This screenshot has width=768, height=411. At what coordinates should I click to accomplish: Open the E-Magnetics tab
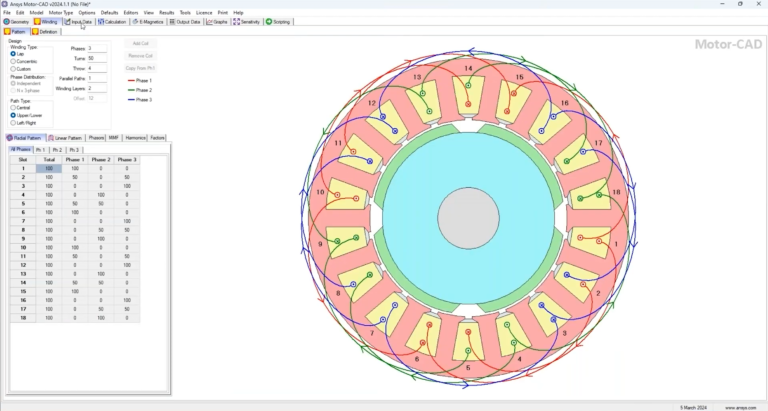[148, 22]
